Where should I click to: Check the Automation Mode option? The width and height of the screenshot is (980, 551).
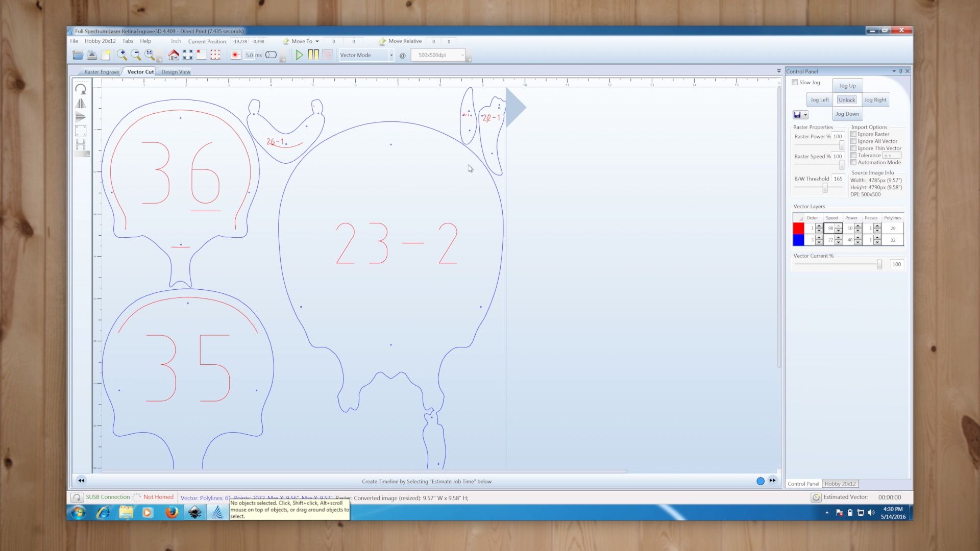[x=854, y=162]
